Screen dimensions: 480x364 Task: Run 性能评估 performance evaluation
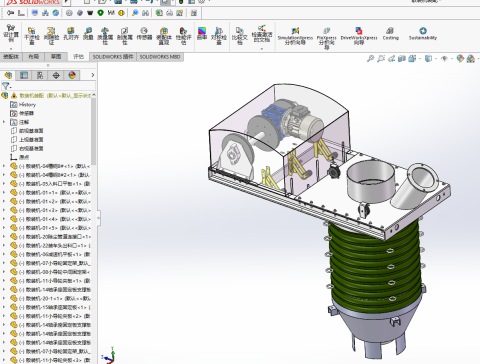183,35
